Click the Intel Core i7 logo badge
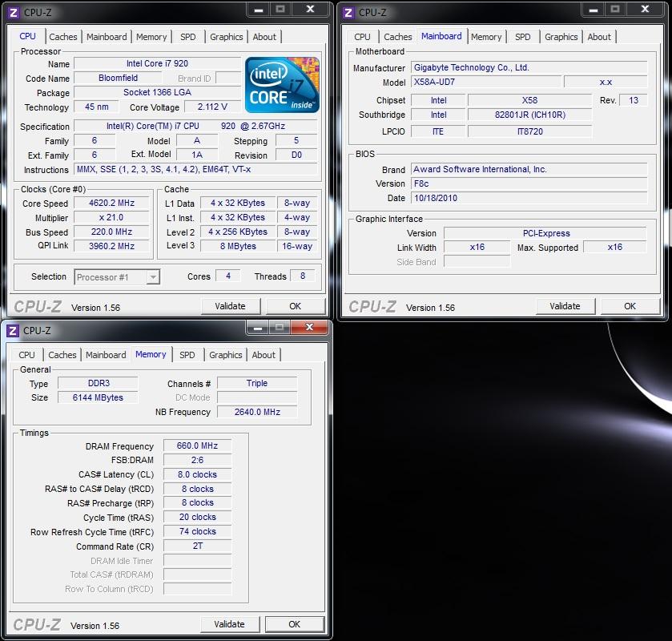This screenshot has height=641, width=672. pos(282,85)
